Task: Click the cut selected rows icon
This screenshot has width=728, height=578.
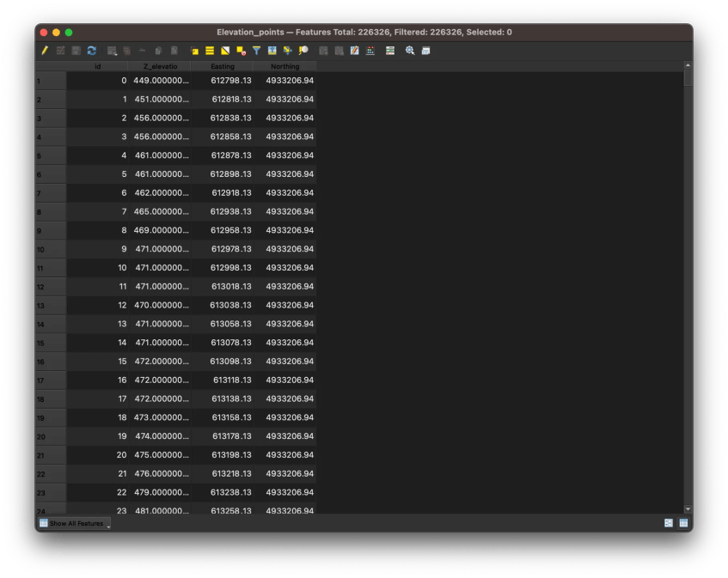Action: (142, 51)
